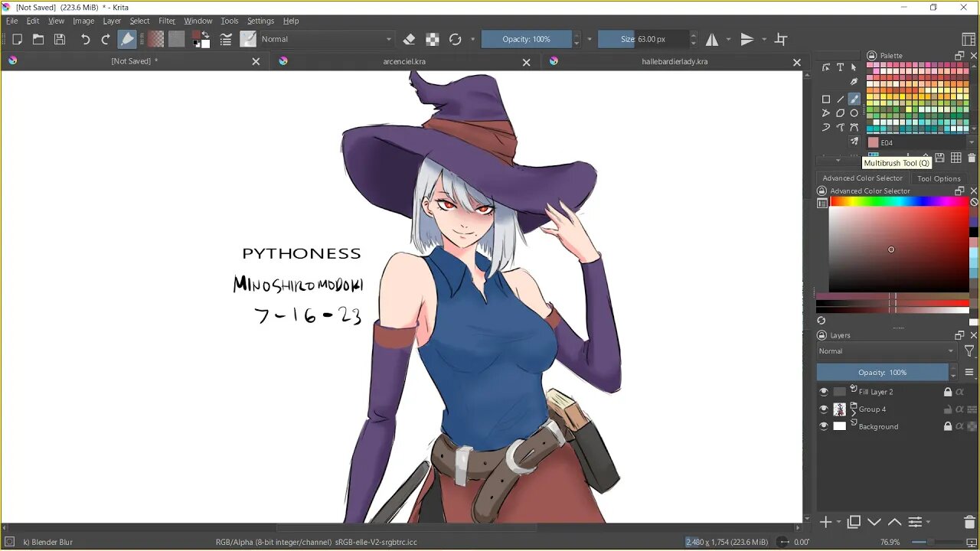Open vertical mirror options dropdown
This screenshot has width=980, height=551.
764,39
